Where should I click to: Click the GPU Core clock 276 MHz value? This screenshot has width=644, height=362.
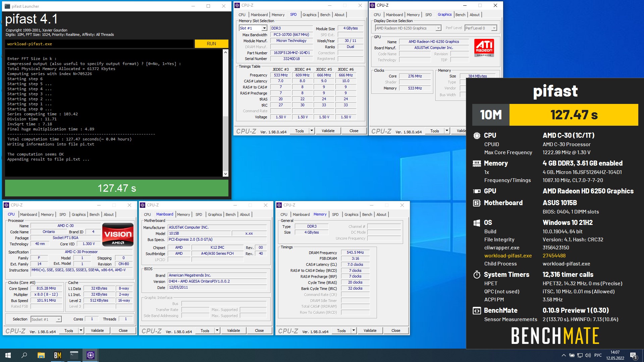point(415,76)
